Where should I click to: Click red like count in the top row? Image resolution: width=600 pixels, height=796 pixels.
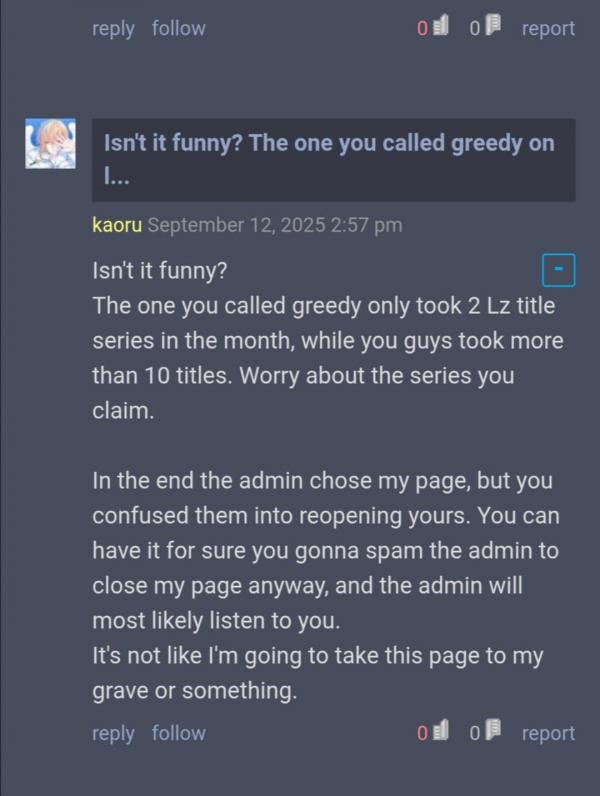[x=422, y=28]
